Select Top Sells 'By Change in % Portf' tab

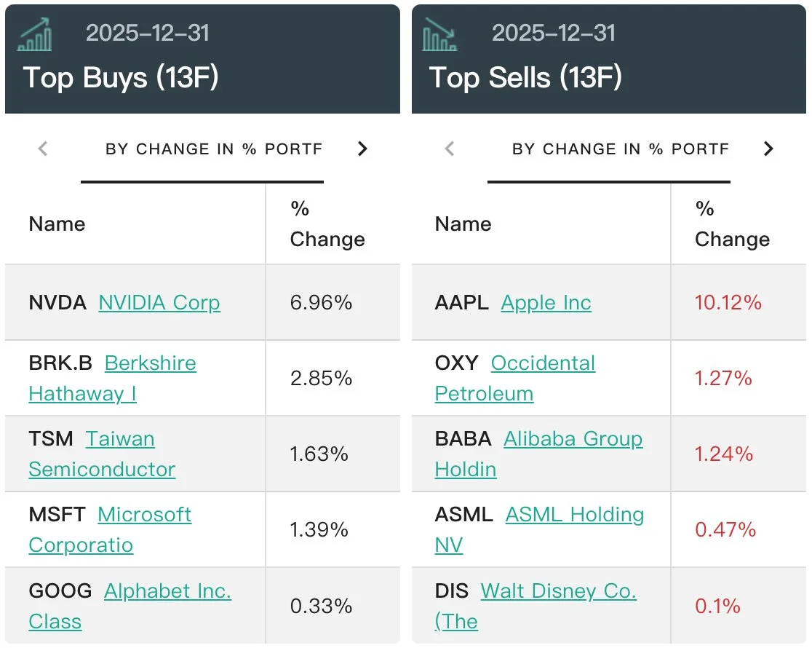click(x=620, y=149)
